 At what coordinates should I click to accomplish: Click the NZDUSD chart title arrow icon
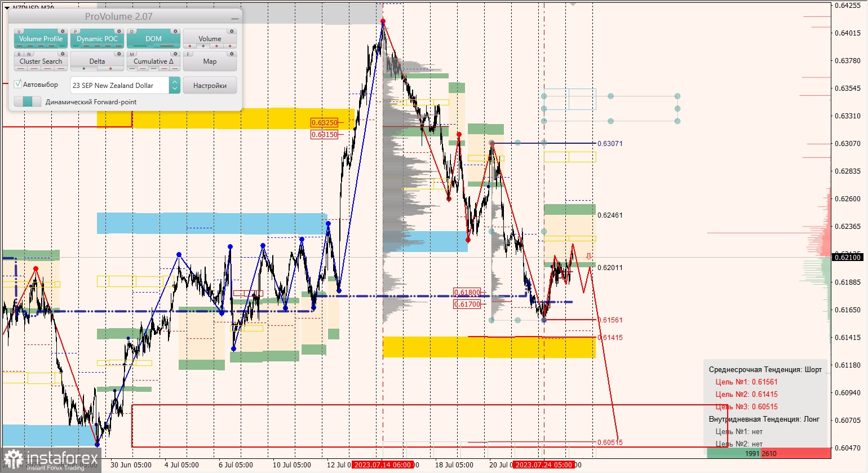coord(7,8)
